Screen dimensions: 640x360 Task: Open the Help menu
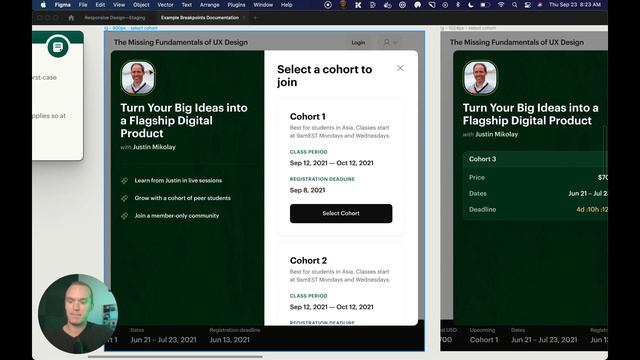click(287, 5)
